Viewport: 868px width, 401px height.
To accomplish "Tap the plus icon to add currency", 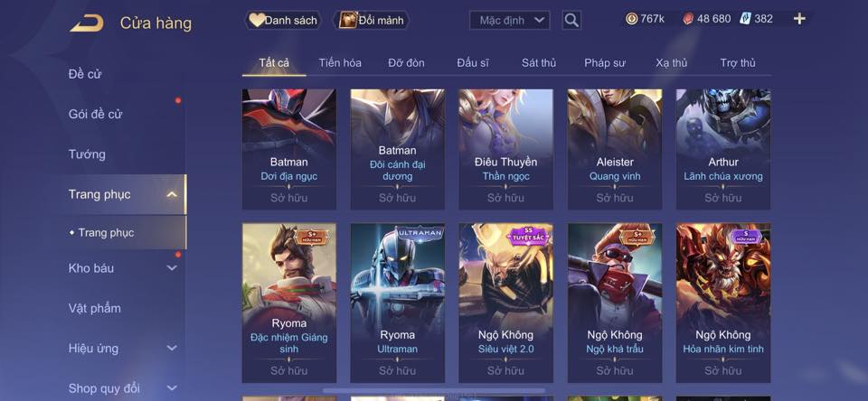I will click(799, 19).
